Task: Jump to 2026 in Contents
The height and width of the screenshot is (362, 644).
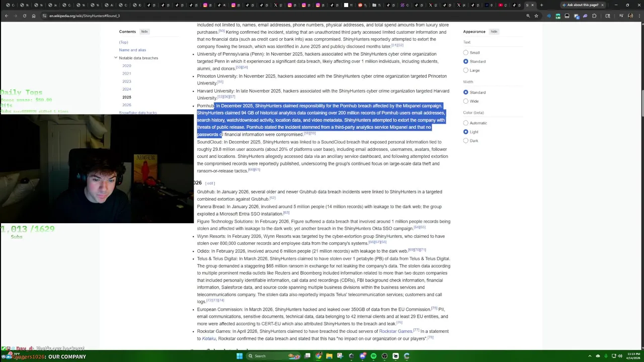Action: 127,105
